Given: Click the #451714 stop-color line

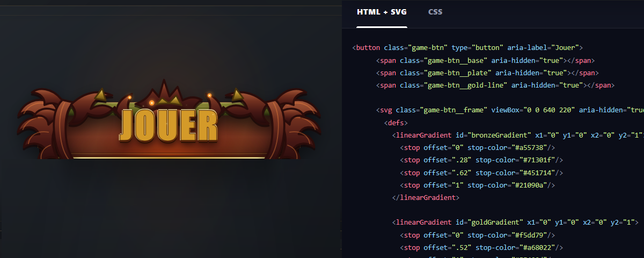Looking at the screenshot, I should point(482,173).
